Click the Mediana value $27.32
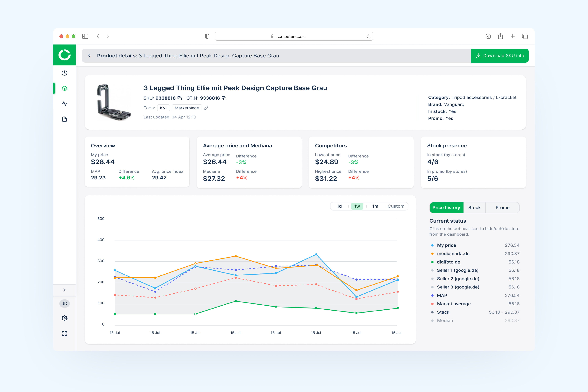The height and width of the screenshot is (392, 588). pos(214,179)
